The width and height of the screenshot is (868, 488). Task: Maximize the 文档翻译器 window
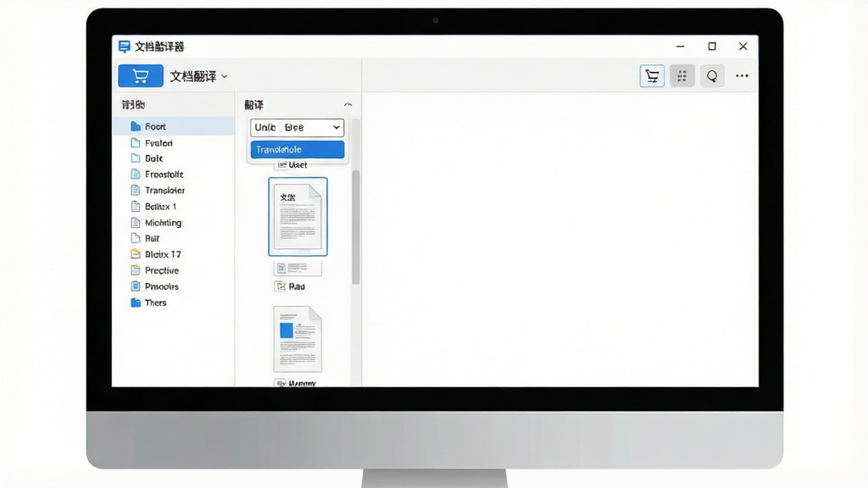point(712,47)
